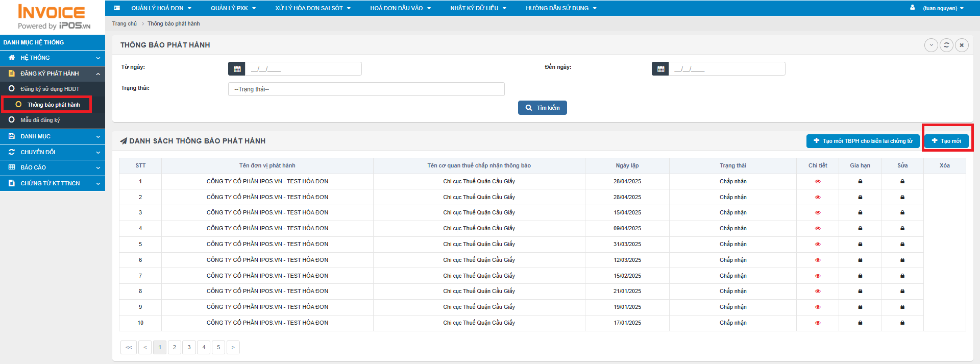980x364 pixels.
Task: Expand the DANH MỤC sidebar section
Action: click(53, 136)
